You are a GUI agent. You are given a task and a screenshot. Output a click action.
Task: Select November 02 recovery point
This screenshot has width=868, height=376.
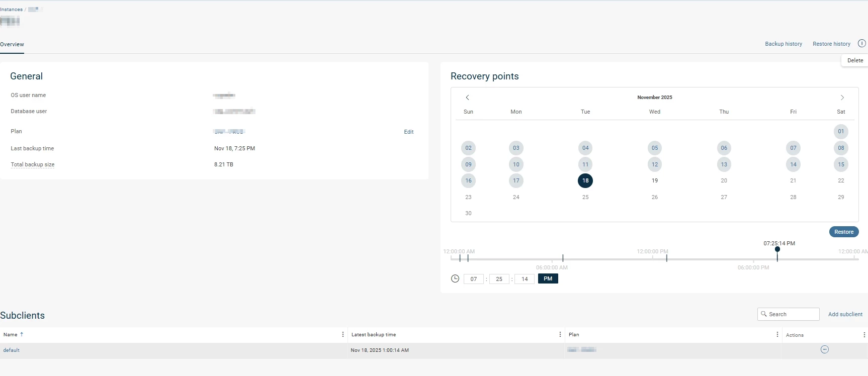click(x=468, y=148)
